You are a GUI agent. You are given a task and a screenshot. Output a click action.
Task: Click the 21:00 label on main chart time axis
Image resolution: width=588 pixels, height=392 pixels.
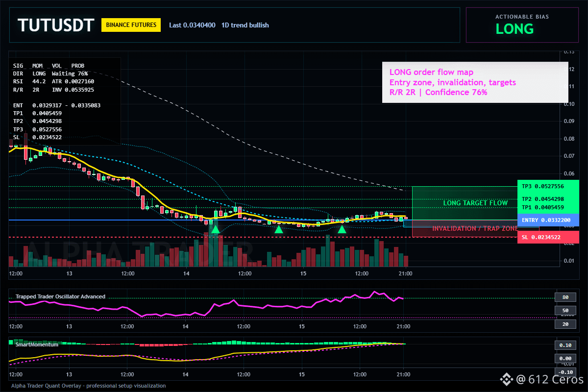405,273
